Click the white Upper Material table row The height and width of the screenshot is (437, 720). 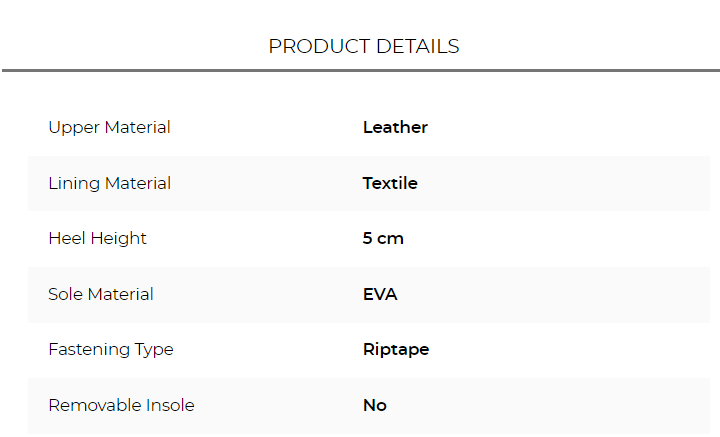click(x=560, y=128)
